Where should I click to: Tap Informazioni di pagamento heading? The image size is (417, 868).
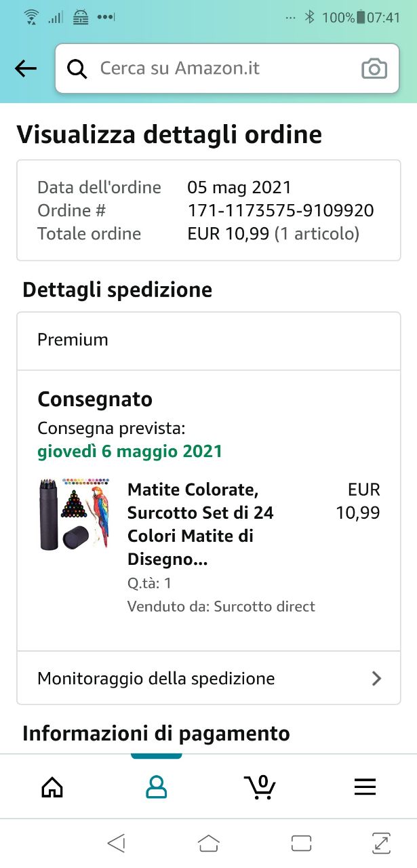[156, 733]
